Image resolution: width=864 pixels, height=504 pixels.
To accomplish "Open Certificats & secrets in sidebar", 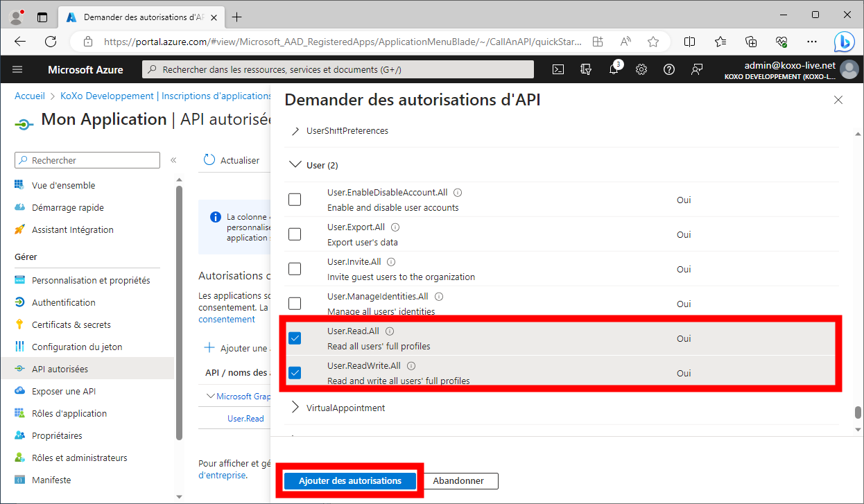I will pyautogui.click(x=71, y=324).
